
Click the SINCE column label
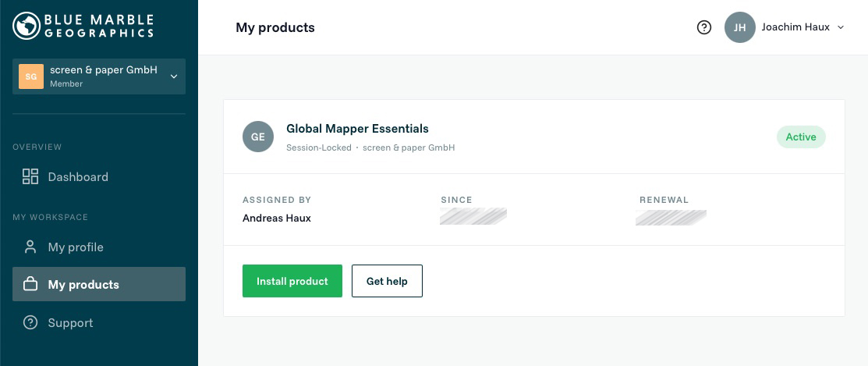tap(457, 200)
